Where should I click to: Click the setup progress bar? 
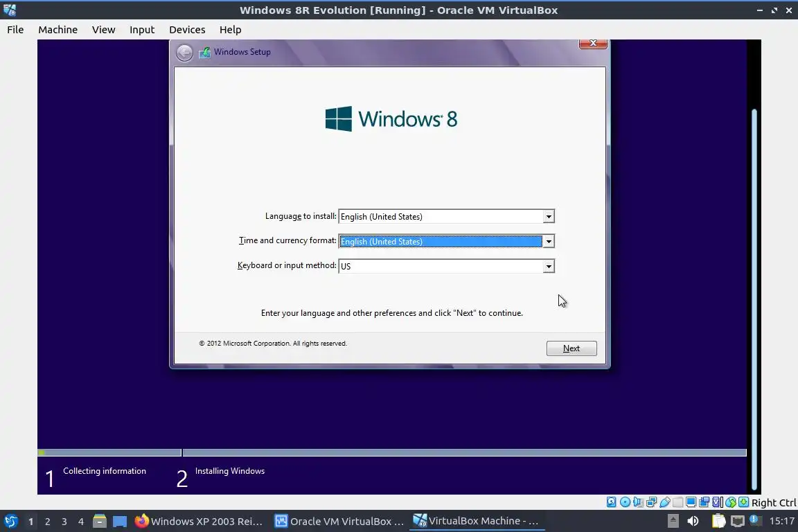tap(392, 452)
